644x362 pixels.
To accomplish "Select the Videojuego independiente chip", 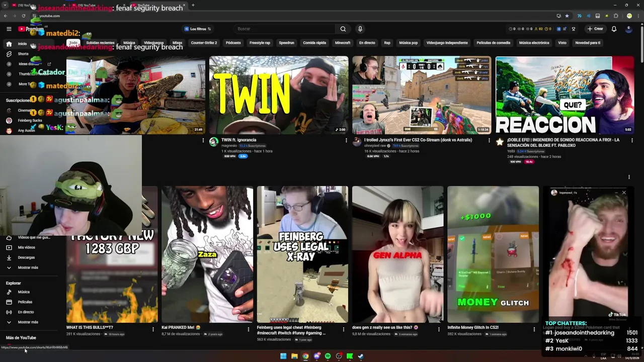I will pos(447,43).
